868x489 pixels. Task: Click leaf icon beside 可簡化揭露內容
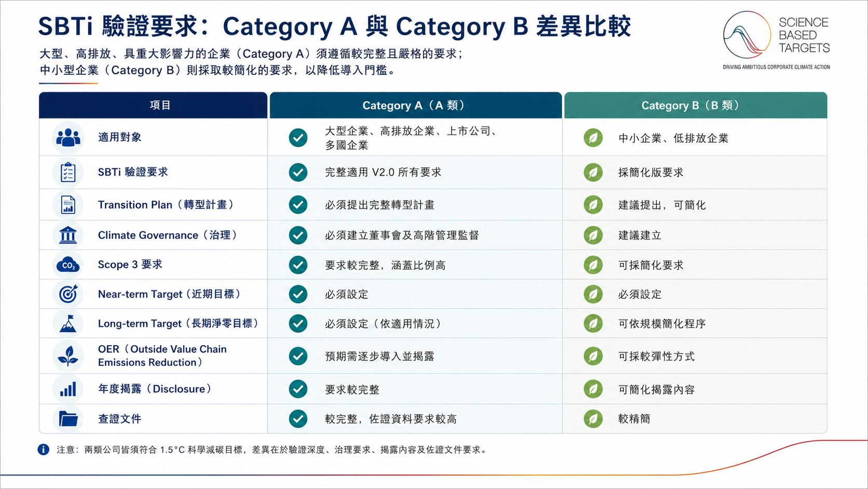coord(593,389)
